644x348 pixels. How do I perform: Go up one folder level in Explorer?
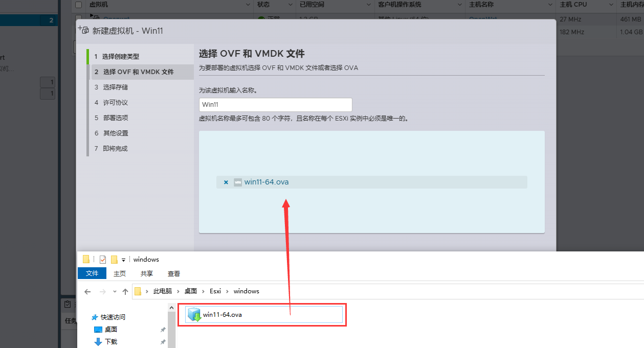pos(125,291)
